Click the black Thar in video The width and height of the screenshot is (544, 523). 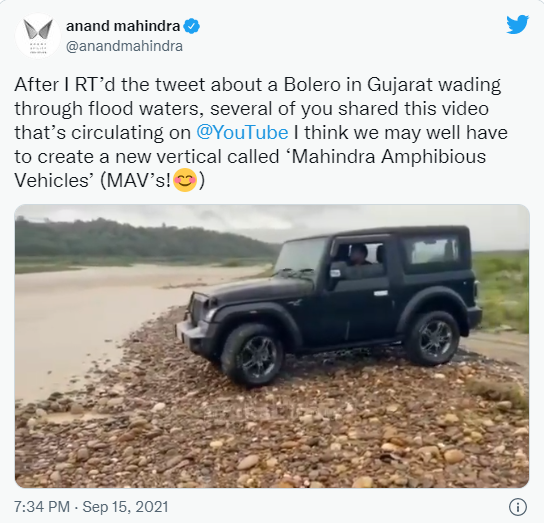coord(329,304)
